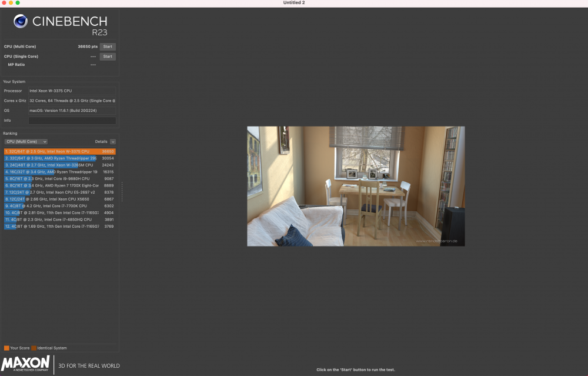
Task: Start the CPU Multi Core test
Action: click(108, 46)
